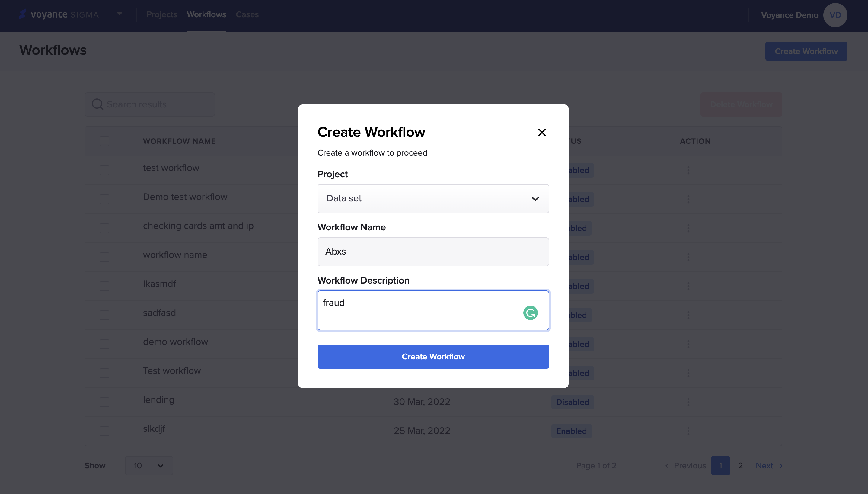The image size is (868, 494).
Task: Open the action menu for demo workflow
Action: (x=688, y=344)
